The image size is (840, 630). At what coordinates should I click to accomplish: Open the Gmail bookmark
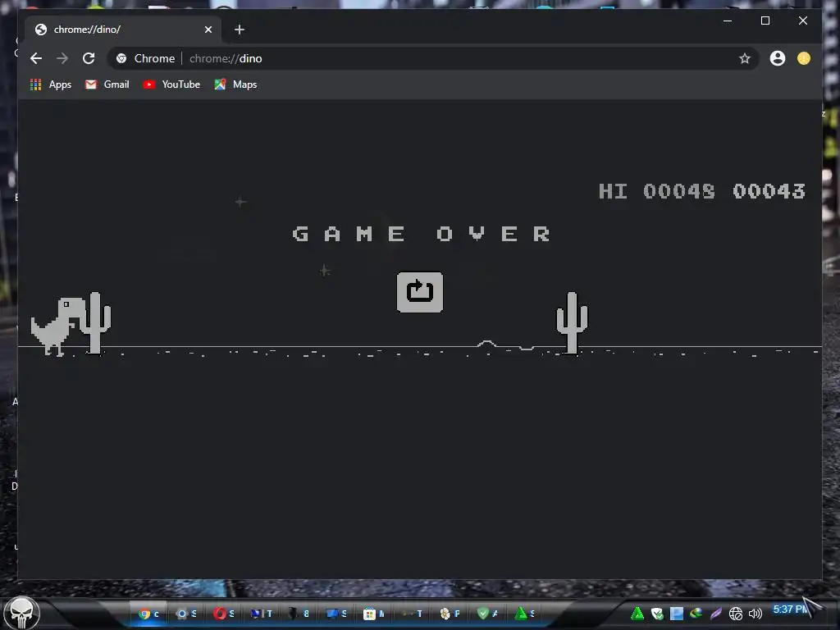click(107, 84)
